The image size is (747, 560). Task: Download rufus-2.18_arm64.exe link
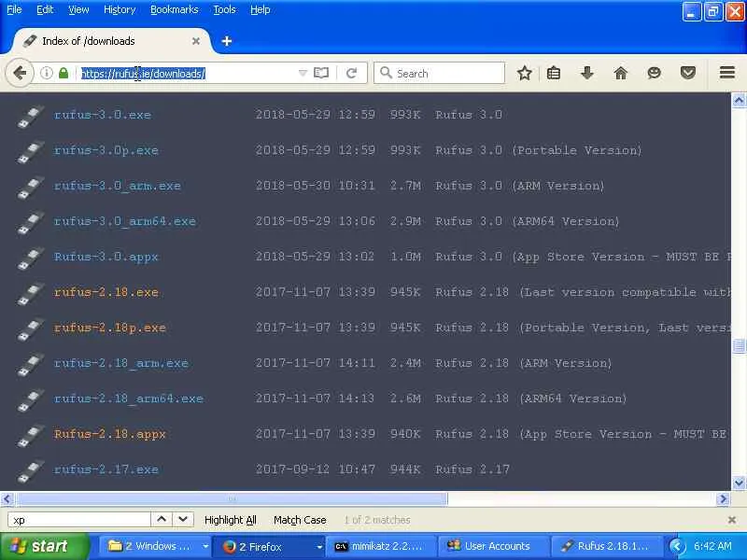coord(129,399)
